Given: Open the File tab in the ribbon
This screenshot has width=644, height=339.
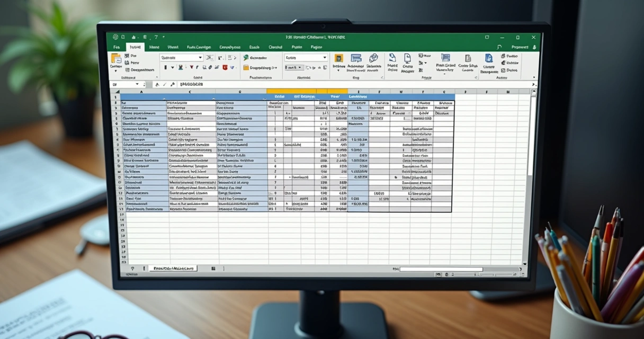Looking at the screenshot, I should [x=116, y=47].
